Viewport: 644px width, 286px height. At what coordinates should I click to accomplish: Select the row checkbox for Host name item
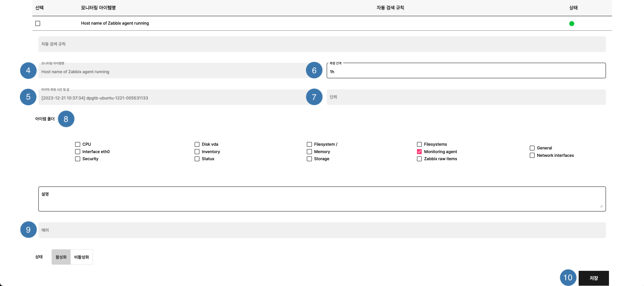(x=38, y=24)
